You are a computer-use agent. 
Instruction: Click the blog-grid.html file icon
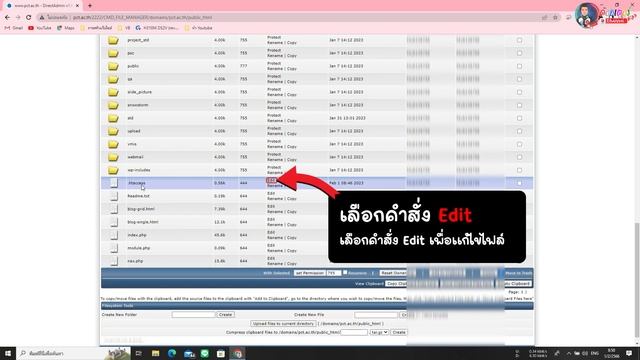pyautogui.click(x=114, y=209)
